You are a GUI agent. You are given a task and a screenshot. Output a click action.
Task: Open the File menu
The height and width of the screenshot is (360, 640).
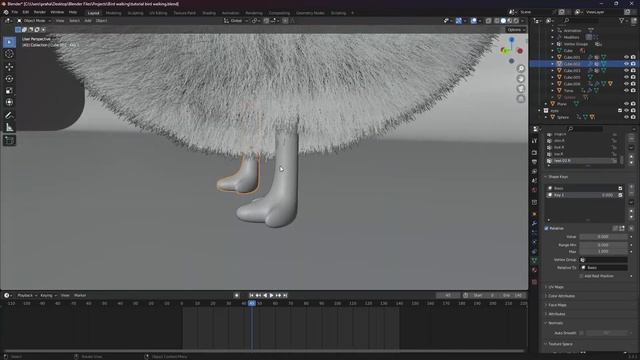tap(15, 12)
